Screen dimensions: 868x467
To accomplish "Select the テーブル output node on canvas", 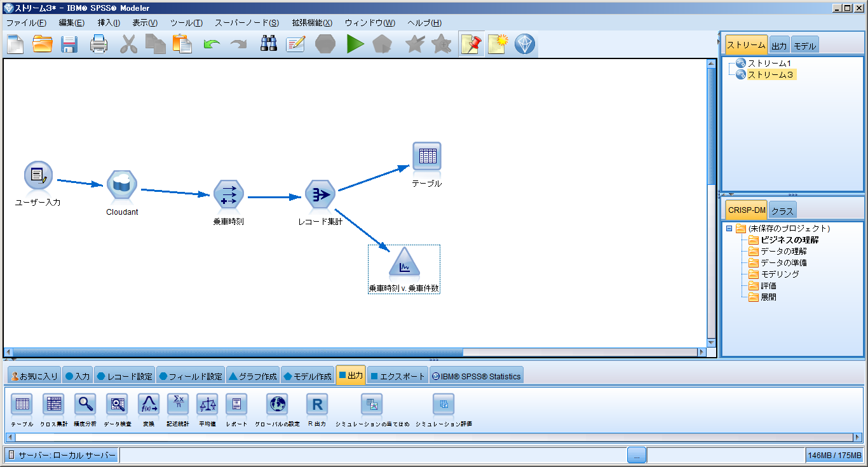I will tap(427, 157).
